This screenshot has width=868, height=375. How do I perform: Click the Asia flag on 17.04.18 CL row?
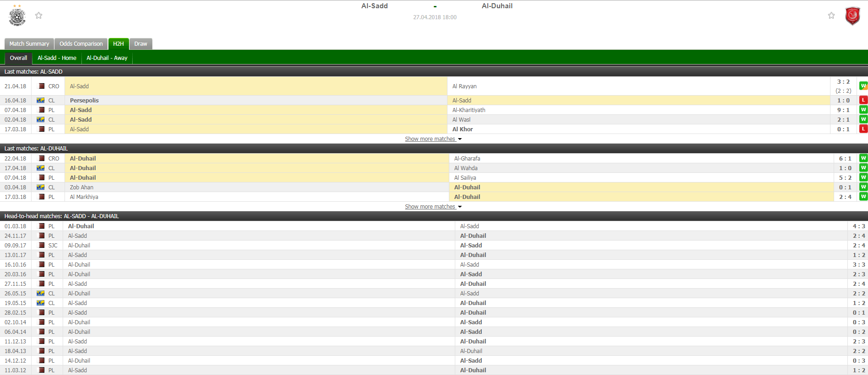point(40,168)
